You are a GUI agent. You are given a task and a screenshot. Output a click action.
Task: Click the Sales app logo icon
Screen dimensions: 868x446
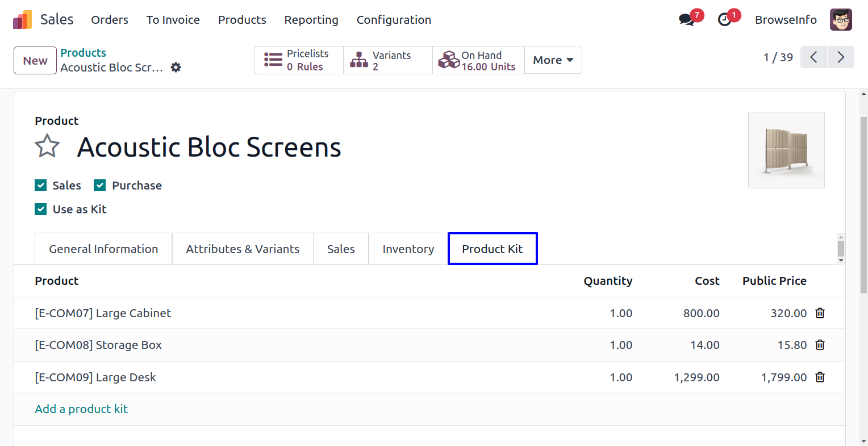click(x=23, y=20)
